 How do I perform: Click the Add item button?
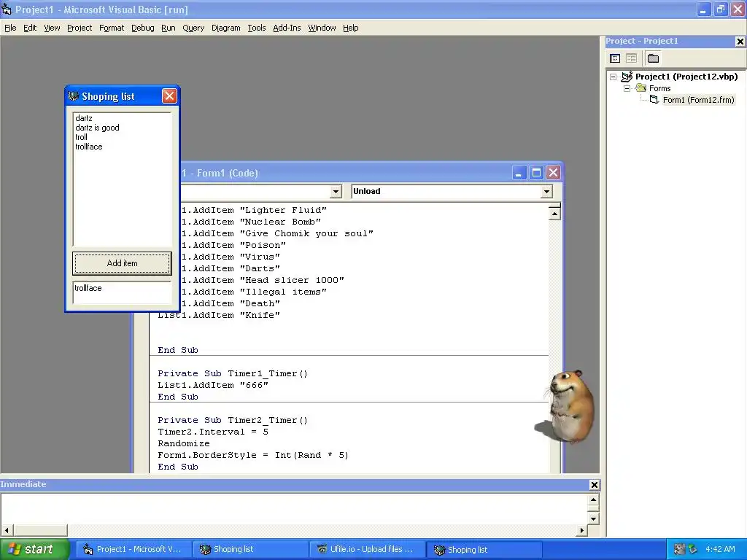(x=122, y=263)
